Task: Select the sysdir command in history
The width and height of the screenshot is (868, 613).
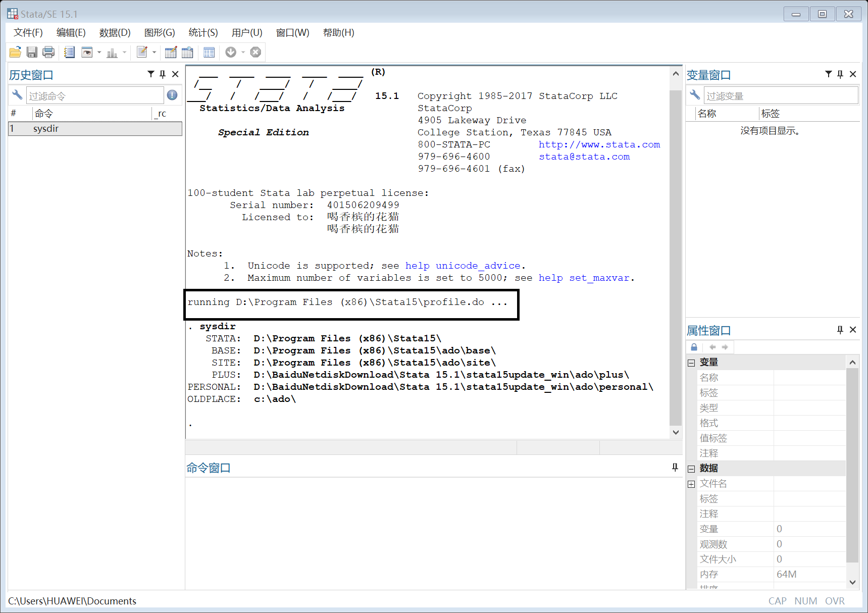Action: 95,129
